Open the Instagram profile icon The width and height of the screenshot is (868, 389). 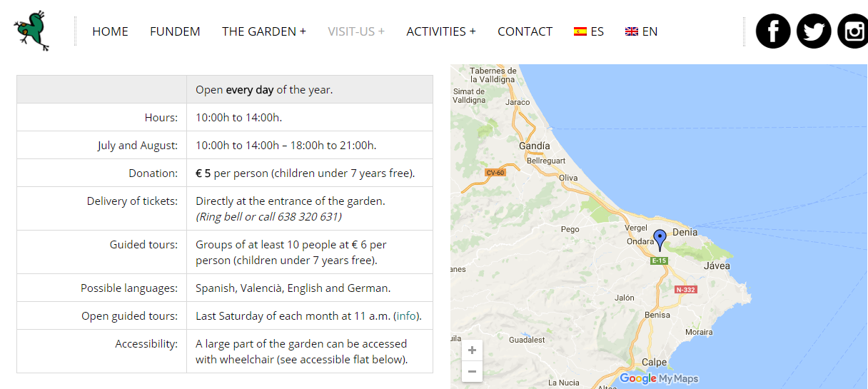coord(853,31)
